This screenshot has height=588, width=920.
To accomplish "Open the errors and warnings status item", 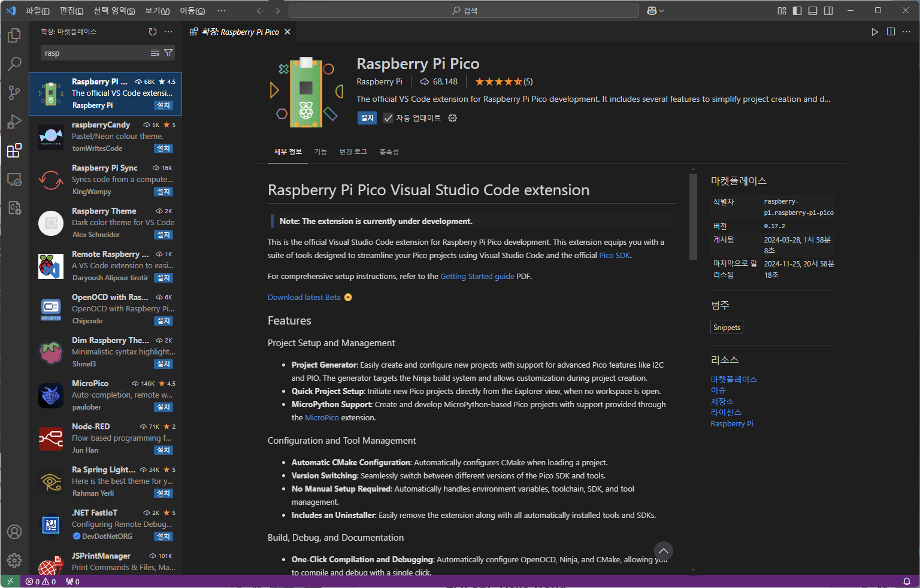I will click(x=41, y=581).
